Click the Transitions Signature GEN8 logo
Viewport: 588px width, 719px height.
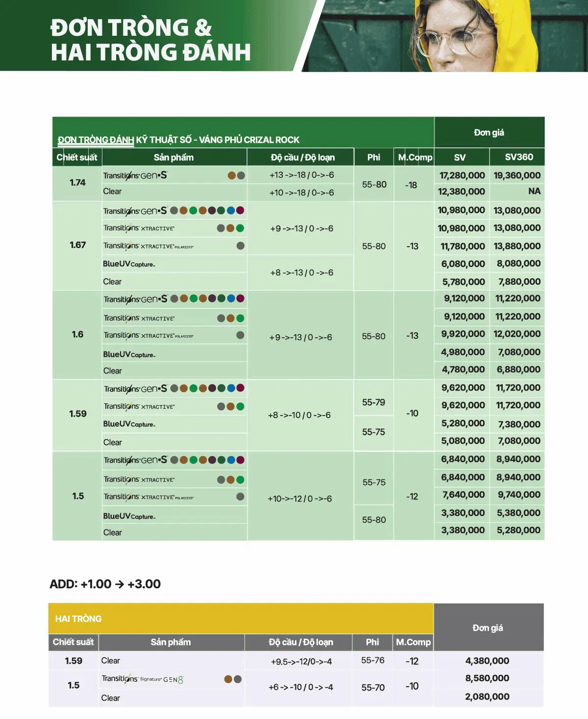(143, 679)
